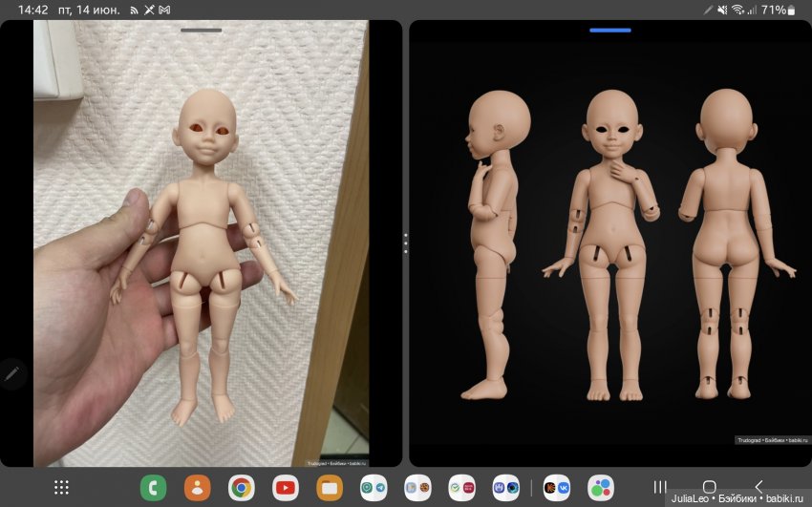Launch the Phone app from the taskbar
The image size is (812, 507).
(x=153, y=487)
